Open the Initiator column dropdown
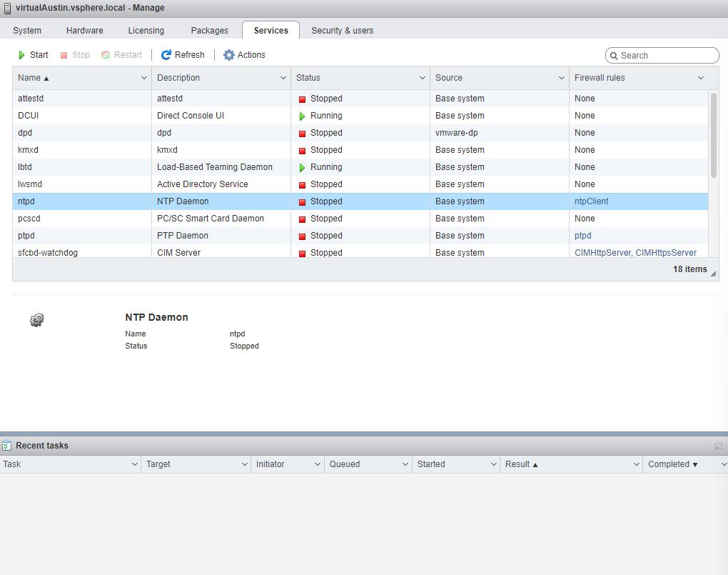Image resolution: width=728 pixels, height=575 pixels. click(317, 464)
